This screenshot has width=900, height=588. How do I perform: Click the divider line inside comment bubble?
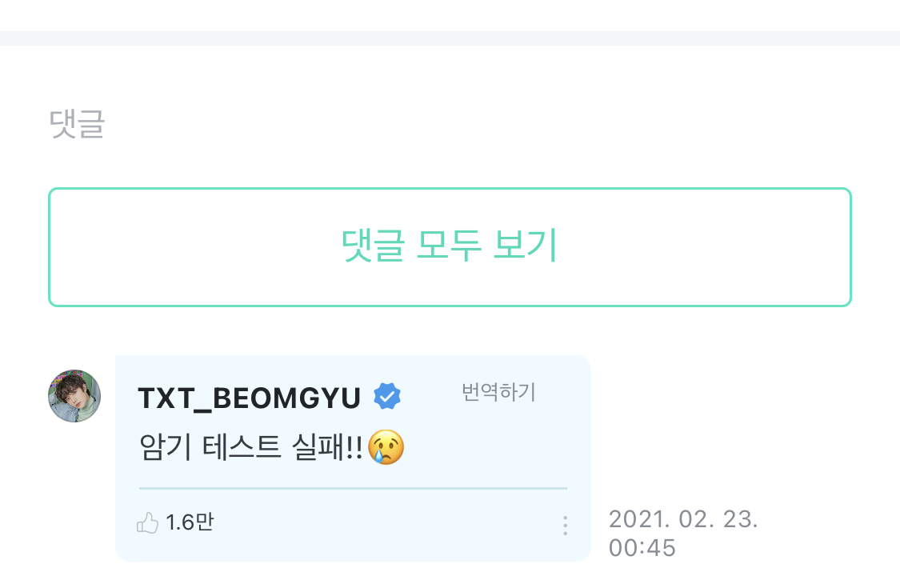(353, 488)
